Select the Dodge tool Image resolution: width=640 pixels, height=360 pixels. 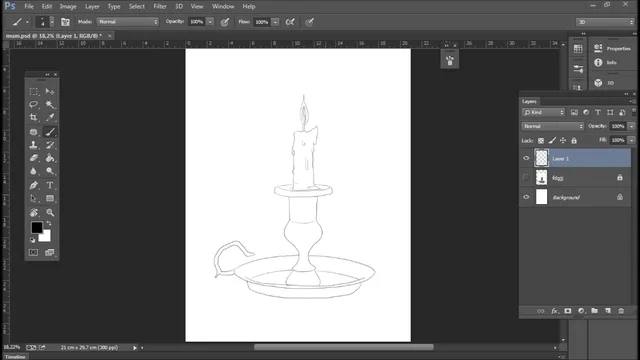50,171
